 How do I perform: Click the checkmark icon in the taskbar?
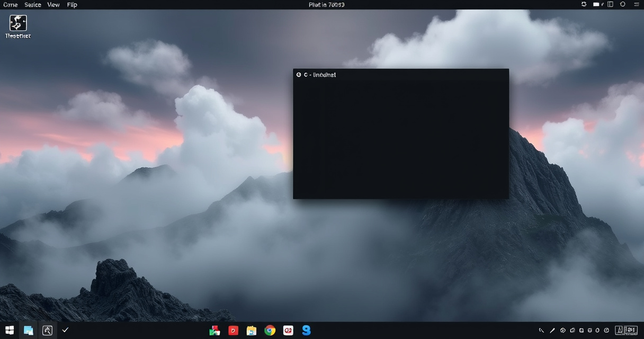pos(65,330)
